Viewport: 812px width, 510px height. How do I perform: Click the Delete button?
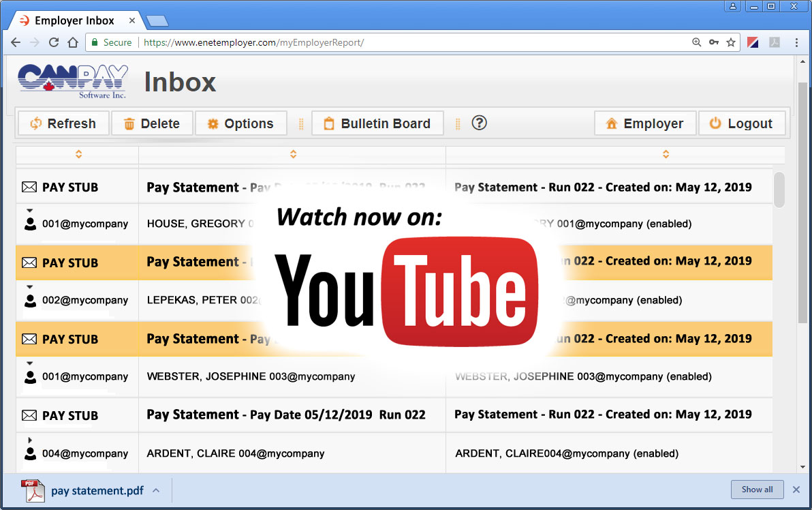(153, 123)
